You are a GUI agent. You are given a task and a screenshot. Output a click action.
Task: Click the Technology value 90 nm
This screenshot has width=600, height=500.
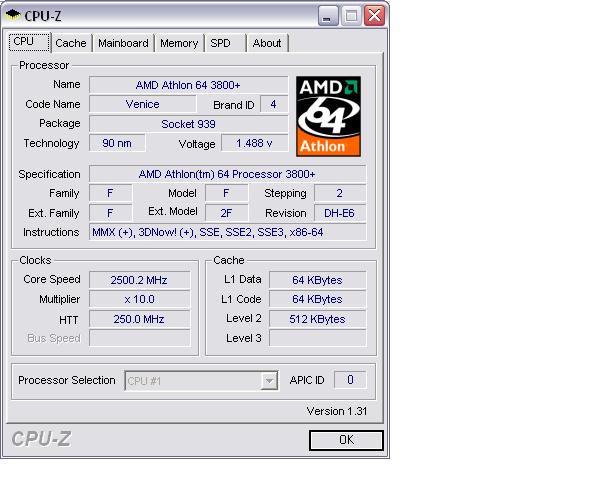(x=117, y=143)
